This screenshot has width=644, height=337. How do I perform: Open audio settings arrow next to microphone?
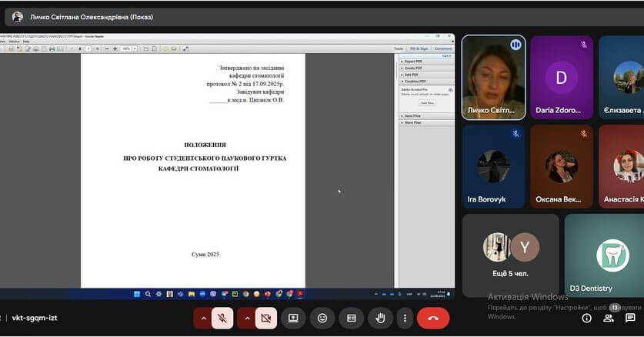[203, 318]
